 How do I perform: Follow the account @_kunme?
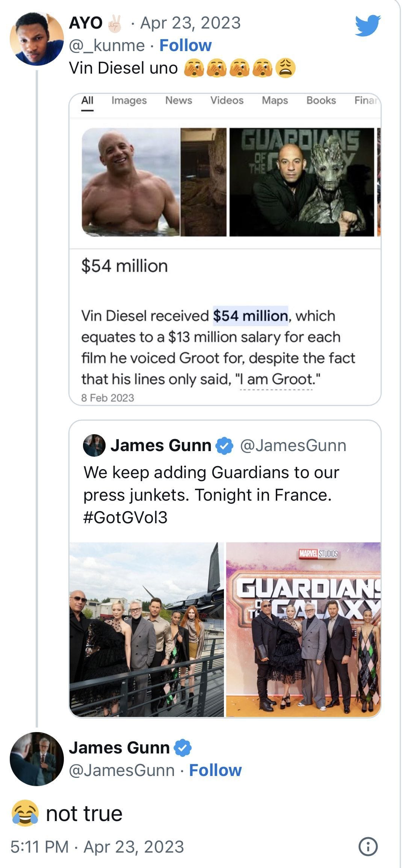[x=185, y=45]
